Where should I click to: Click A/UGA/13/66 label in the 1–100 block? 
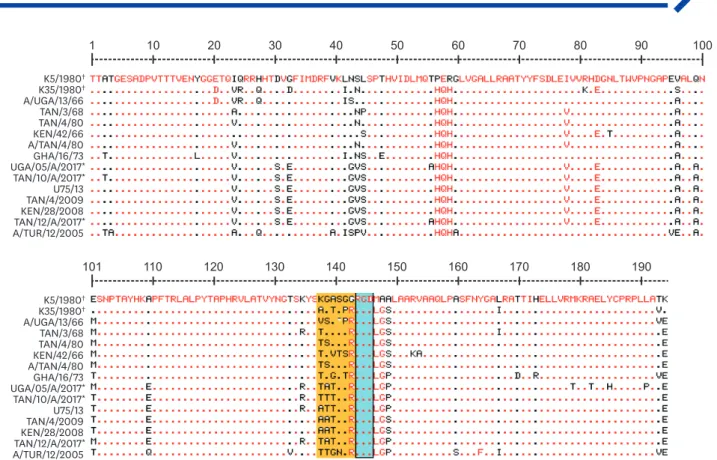click(x=54, y=101)
